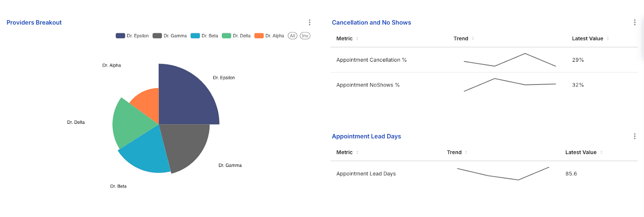The image size is (644, 217).
Task: Invert legend selection with Inv button
Action: pyautogui.click(x=305, y=36)
